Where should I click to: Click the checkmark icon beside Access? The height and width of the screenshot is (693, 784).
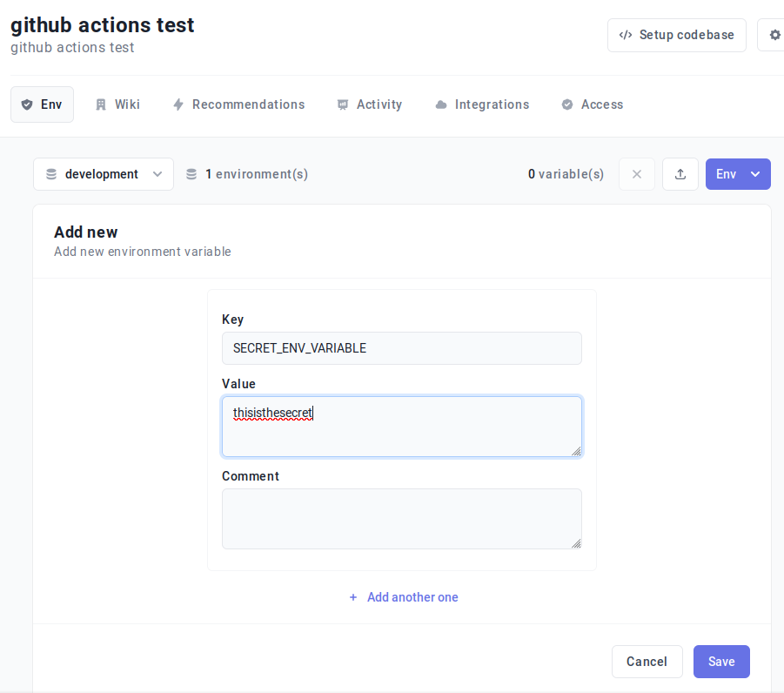click(568, 104)
